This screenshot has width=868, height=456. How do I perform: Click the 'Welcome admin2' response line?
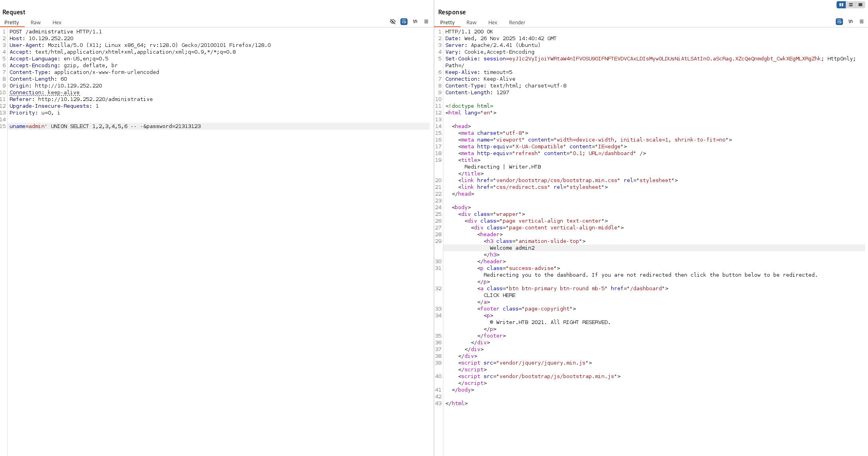click(512, 248)
